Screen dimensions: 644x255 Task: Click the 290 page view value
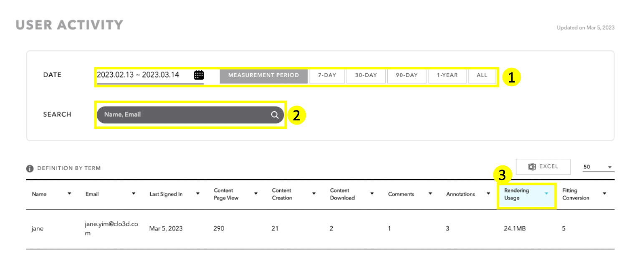[x=219, y=229]
